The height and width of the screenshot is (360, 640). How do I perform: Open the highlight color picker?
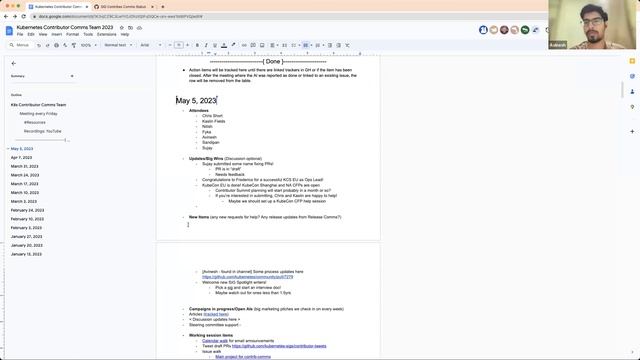pos(233,45)
